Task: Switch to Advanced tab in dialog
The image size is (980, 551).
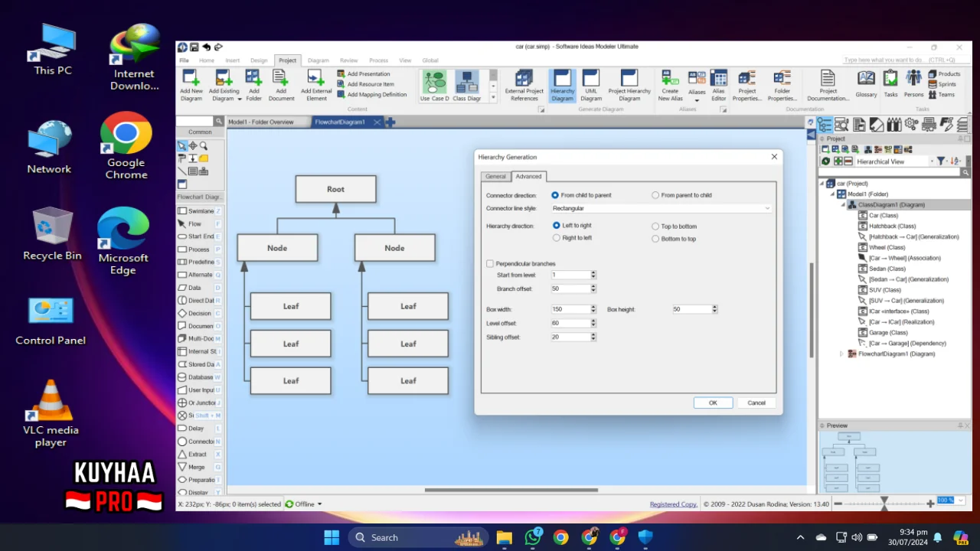Action: click(528, 176)
